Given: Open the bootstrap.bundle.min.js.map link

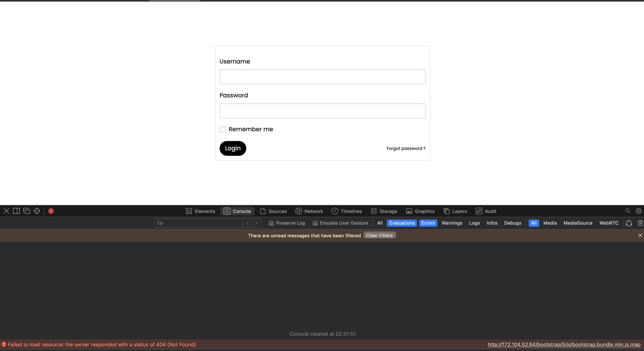Looking at the screenshot, I should (564, 344).
